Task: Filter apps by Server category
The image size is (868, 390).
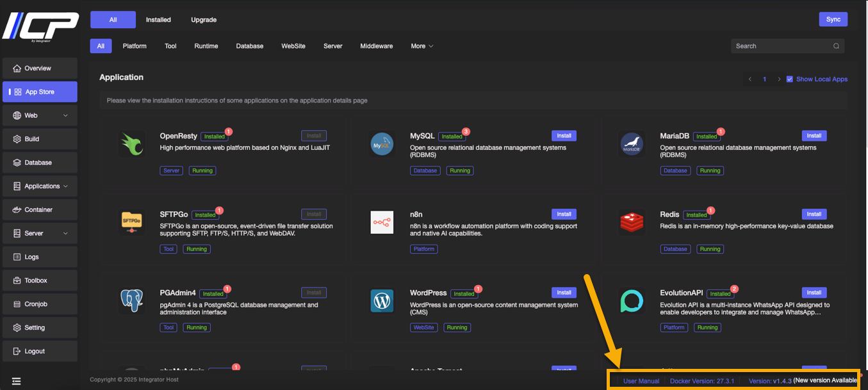Action: [x=333, y=46]
